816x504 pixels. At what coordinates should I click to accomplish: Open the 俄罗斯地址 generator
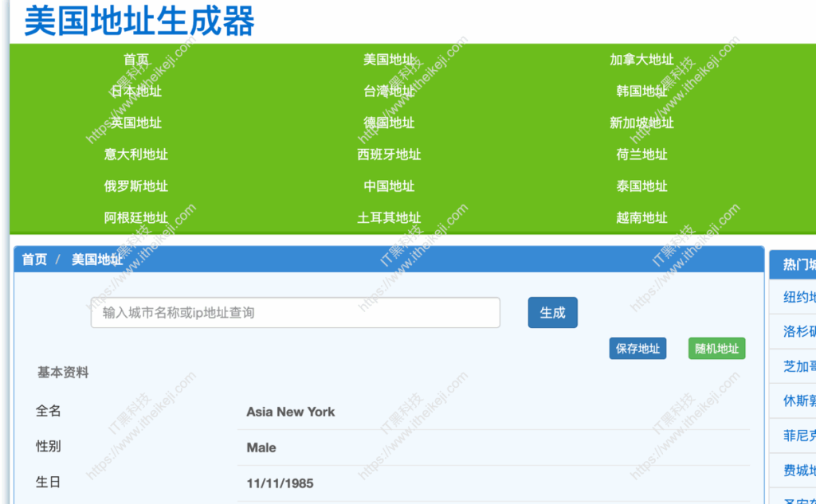point(135,186)
